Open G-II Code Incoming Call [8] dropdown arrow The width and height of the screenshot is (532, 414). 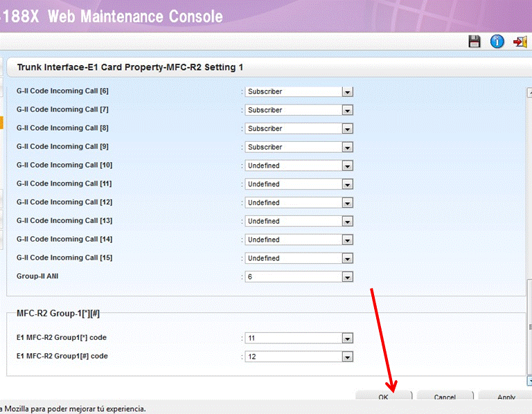coord(348,129)
